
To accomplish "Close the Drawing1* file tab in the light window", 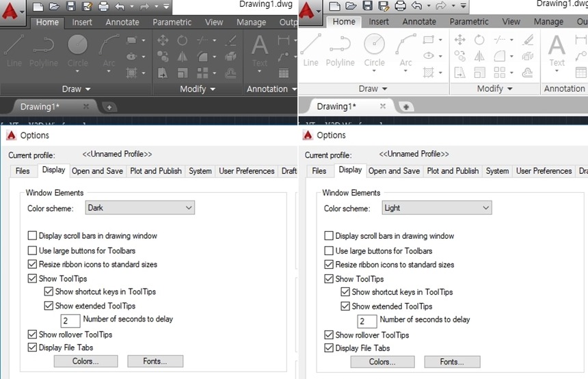I will (x=382, y=106).
